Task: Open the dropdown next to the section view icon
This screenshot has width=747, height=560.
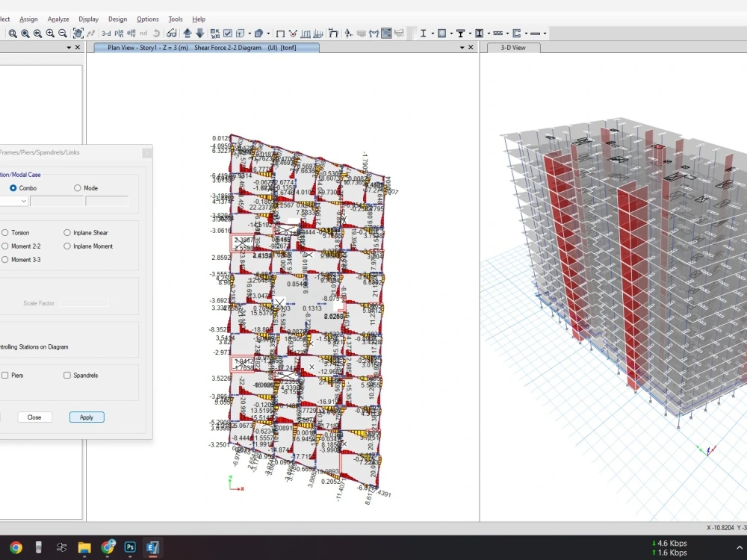Action: pyautogui.click(x=269, y=33)
